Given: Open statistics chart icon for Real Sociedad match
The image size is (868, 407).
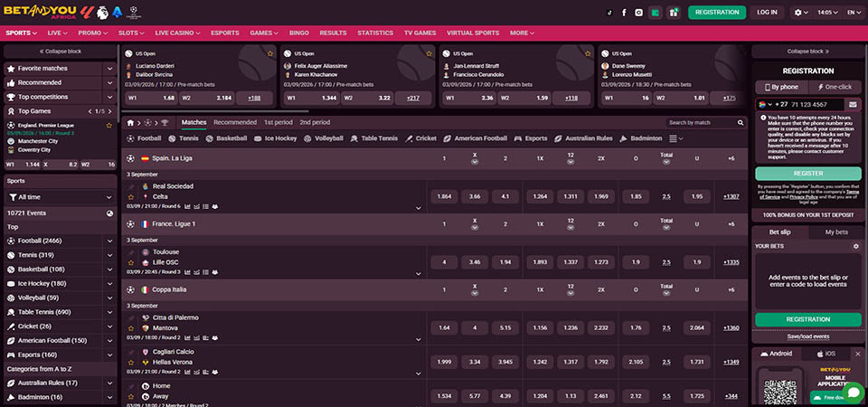Looking at the screenshot, I should 187,206.
